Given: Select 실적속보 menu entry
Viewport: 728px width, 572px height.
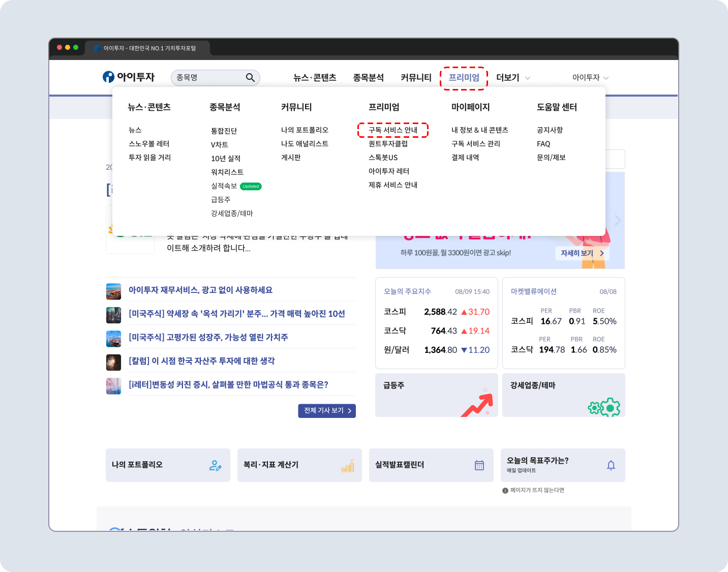Looking at the screenshot, I should point(224,186).
